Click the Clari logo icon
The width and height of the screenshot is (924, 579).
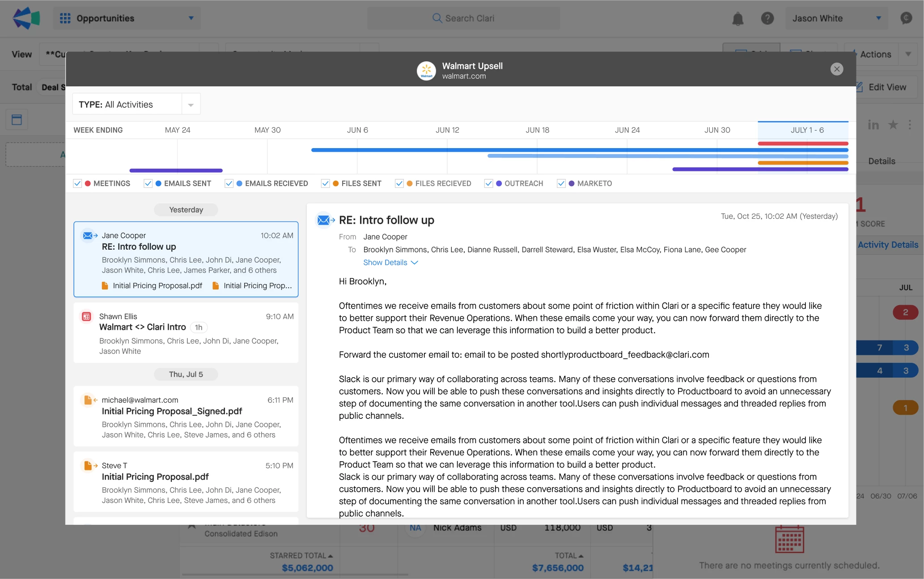[x=26, y=18]
